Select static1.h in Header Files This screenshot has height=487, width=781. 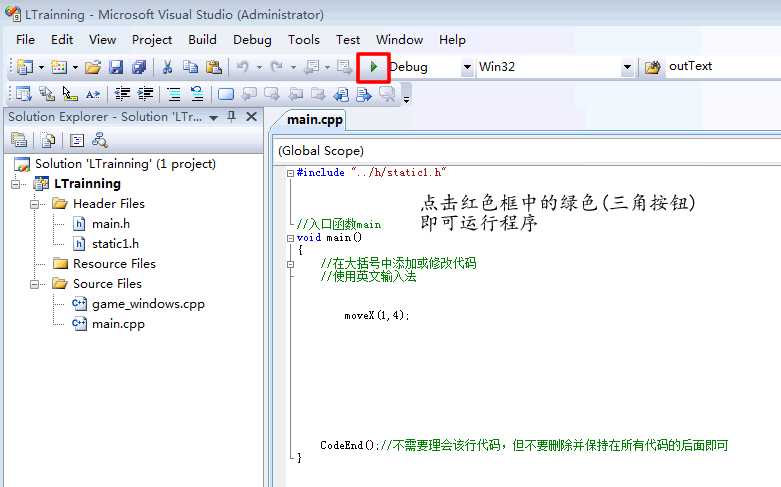(115, 244)
